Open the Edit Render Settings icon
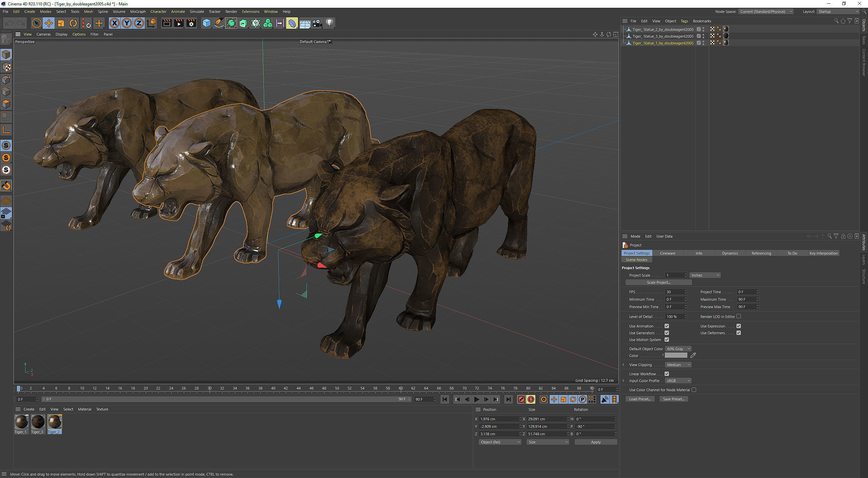Image resolution: width=868 pixels, height=478 pixels. pos(191,23)
